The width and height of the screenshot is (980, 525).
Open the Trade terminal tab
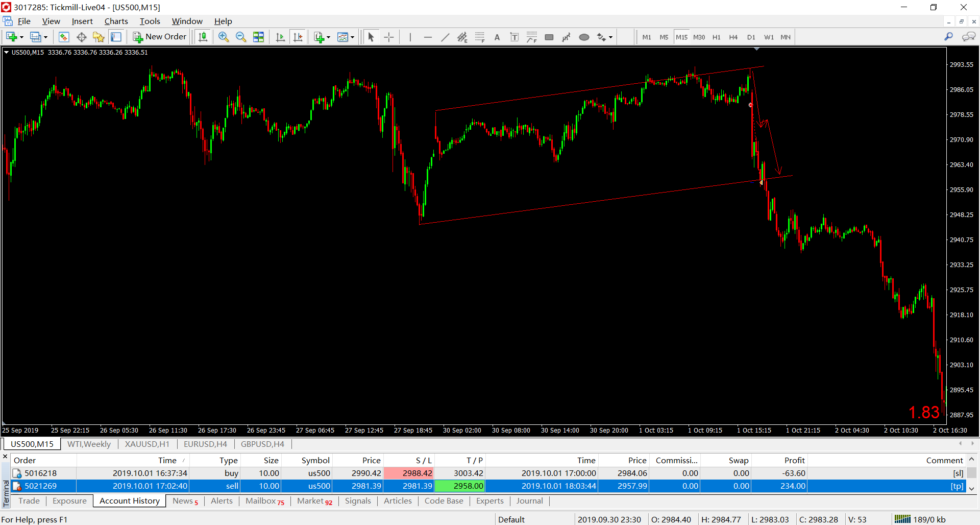coord(29,500)
